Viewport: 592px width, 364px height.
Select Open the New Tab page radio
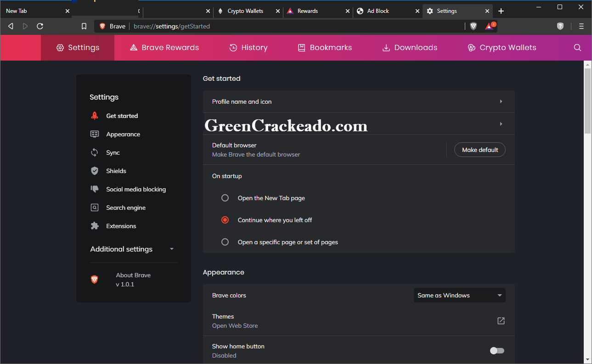coord(225,198)
